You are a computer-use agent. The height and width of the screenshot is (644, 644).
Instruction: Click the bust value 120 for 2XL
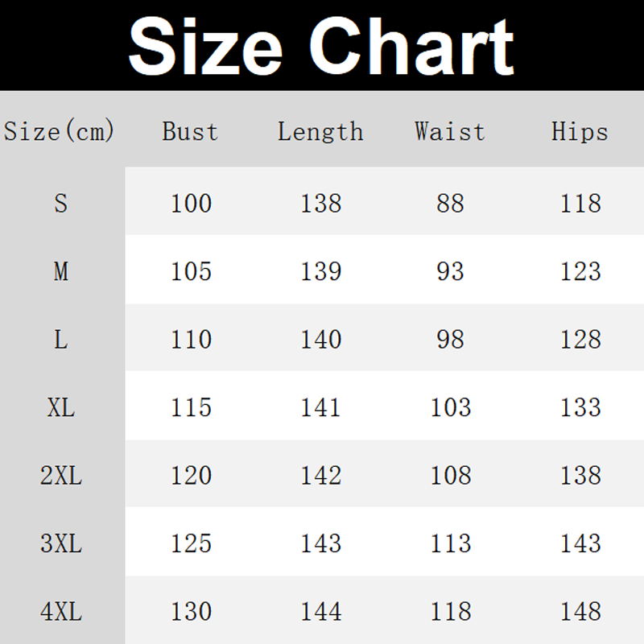(x=191, y=476)
